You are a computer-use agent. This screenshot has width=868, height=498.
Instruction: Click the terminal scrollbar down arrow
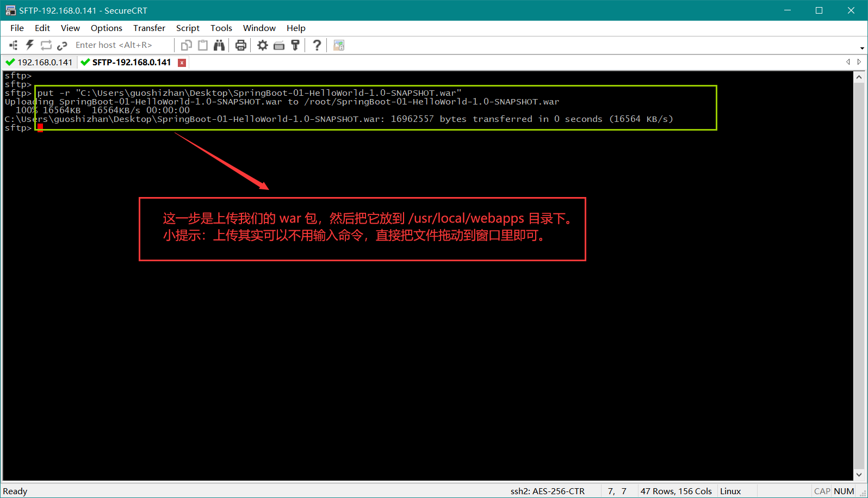pos(859,475)
